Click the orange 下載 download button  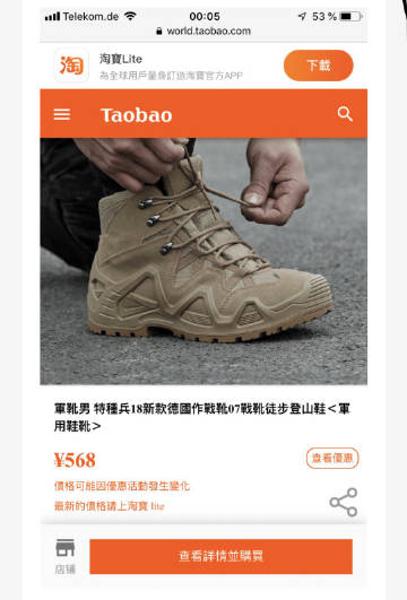point(318,65)
